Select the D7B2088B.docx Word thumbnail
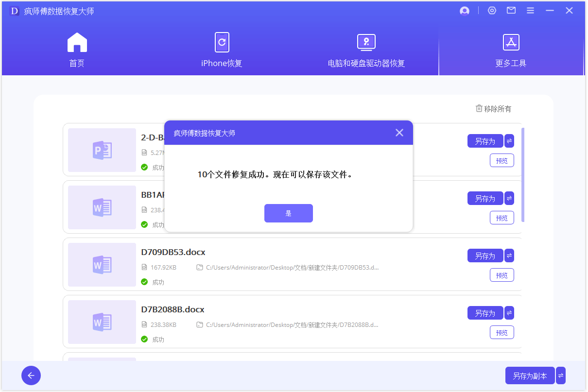This screenshot has width=588, height=392. [x=102, y=322]
